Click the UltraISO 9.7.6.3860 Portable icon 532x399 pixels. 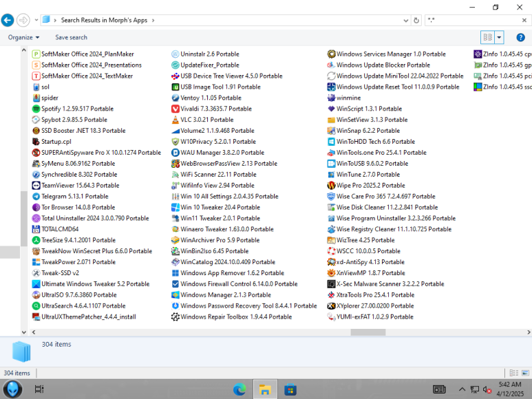tap(36, 295)
